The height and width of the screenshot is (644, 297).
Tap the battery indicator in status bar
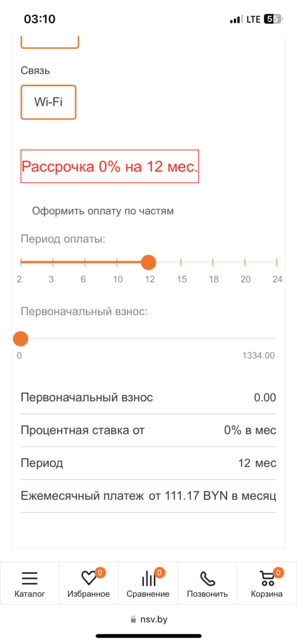point(273,19)
